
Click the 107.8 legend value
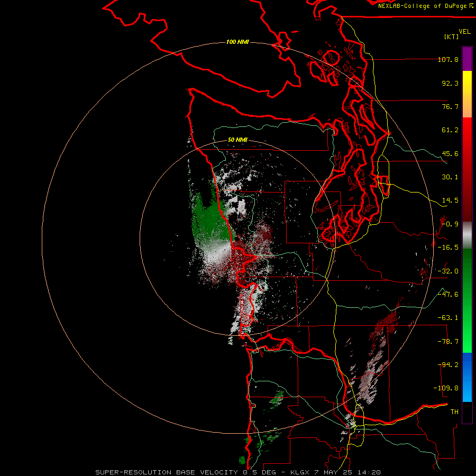(448, 59)
